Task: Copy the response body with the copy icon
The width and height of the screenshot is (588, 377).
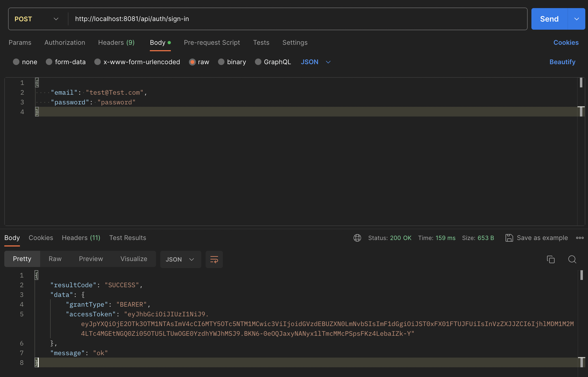Action: pos(551,259)
